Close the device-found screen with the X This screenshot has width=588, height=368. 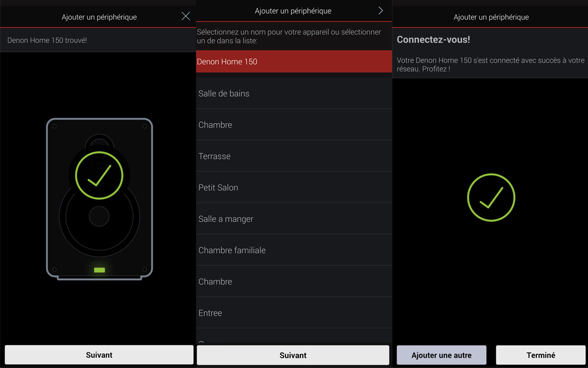pyautogui.click(x=186, y=16)
